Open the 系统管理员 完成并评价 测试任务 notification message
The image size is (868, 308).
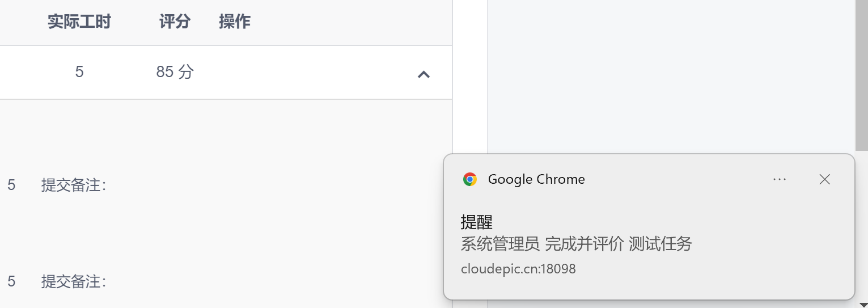point(577,244)
